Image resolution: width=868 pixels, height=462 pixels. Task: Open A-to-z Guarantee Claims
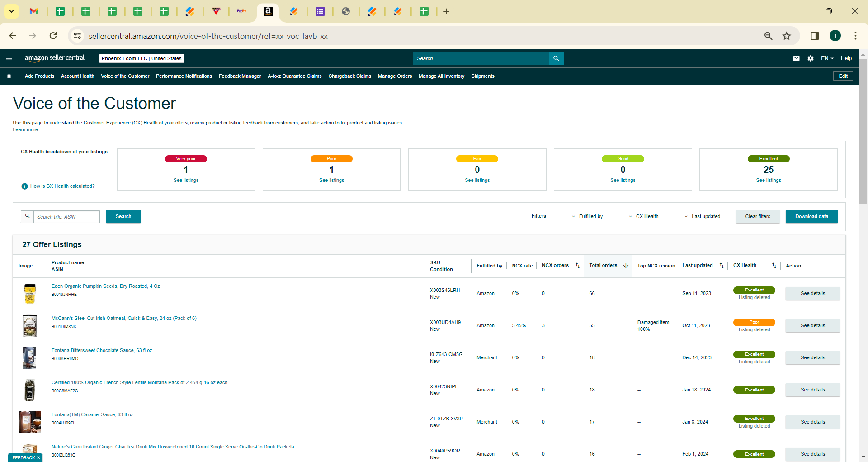click(295, 76)
